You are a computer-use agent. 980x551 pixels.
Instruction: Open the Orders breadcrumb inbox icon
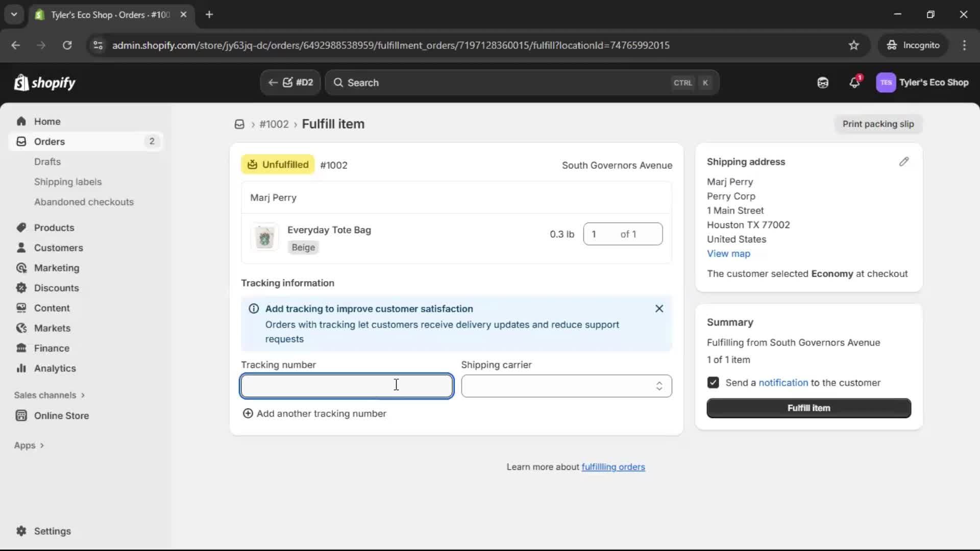pos(239,124)
